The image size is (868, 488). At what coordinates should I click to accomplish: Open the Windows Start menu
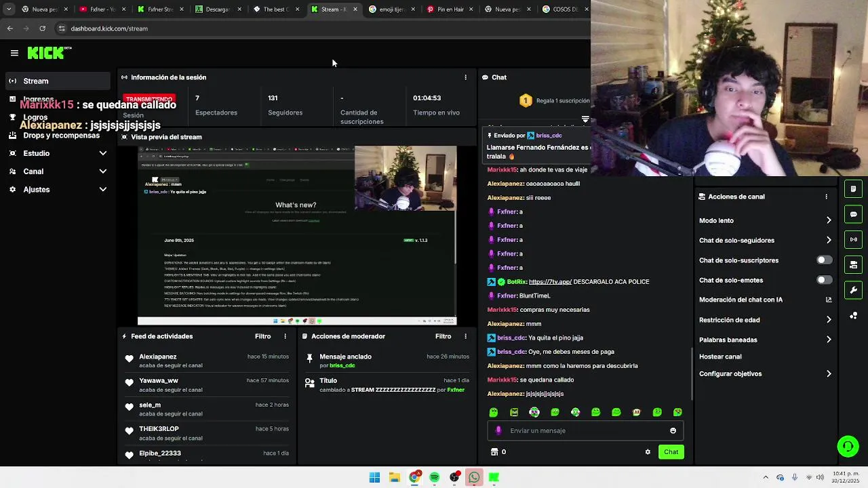(374, 477)
